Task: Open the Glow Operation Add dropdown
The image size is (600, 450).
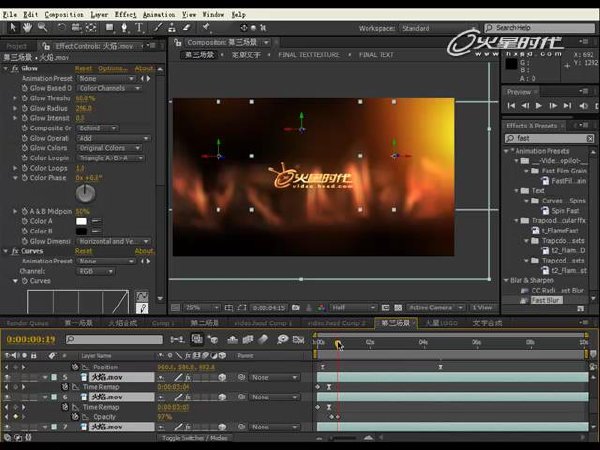Action: click(114, 138)
